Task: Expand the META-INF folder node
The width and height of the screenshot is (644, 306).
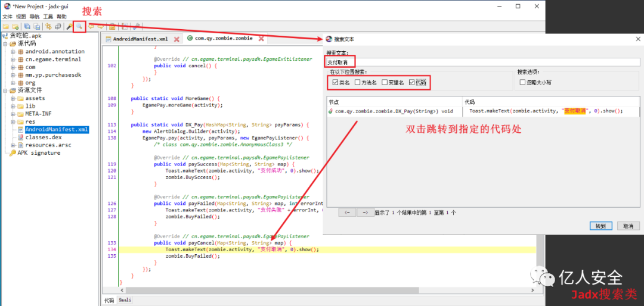Action: 13,114
